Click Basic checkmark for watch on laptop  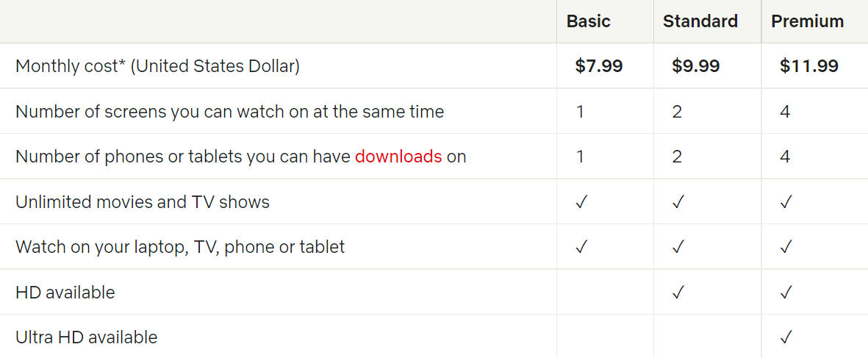coord(581,247)
